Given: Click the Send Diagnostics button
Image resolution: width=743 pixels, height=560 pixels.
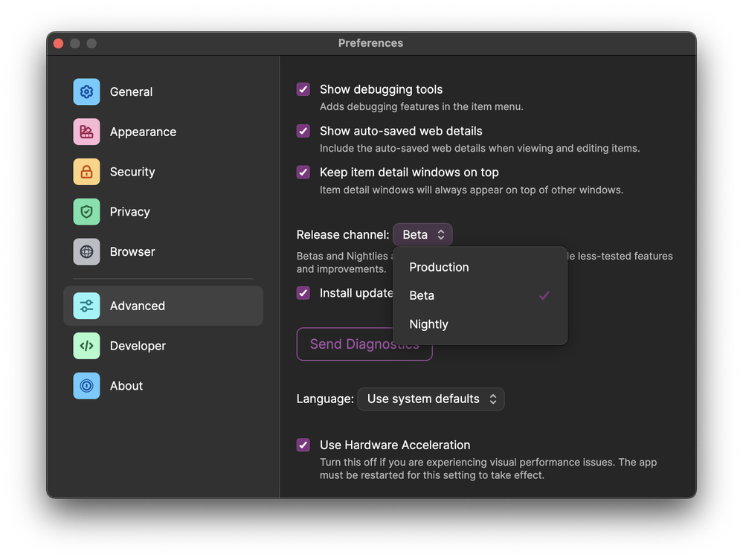Looking at the screenshot, I should click(364, 344).
